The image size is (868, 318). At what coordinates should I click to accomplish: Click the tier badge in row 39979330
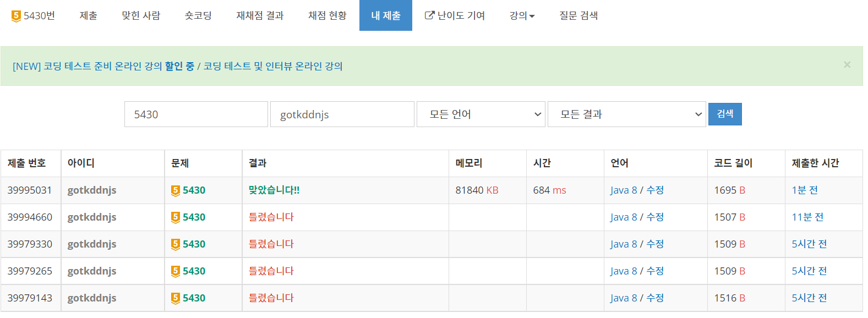pos(176,244)
